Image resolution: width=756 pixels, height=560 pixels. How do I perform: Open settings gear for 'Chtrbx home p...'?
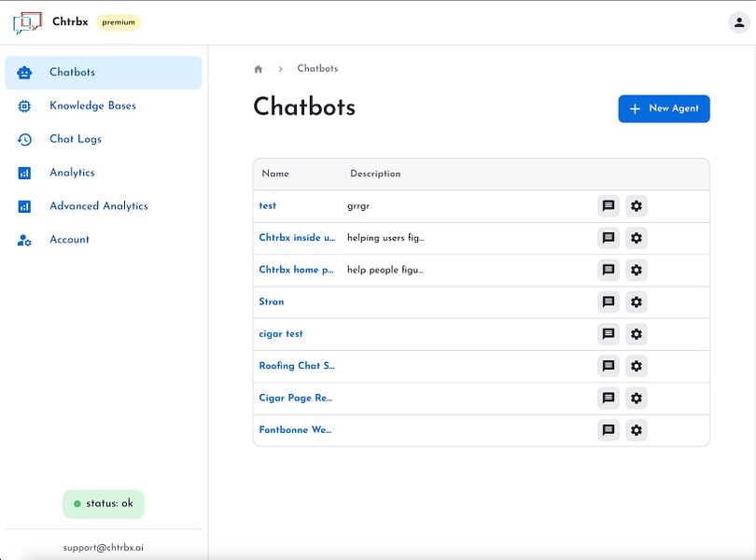coord(637,270)
